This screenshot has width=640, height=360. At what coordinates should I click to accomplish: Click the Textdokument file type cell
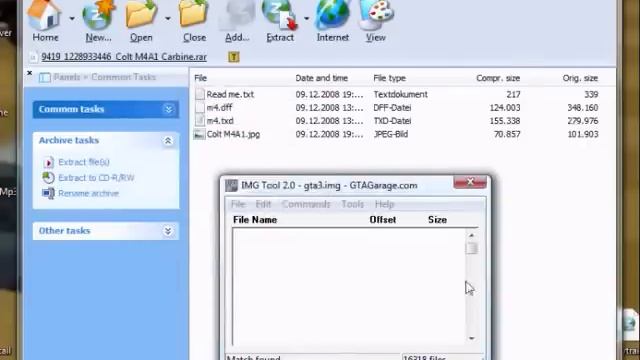400,94
